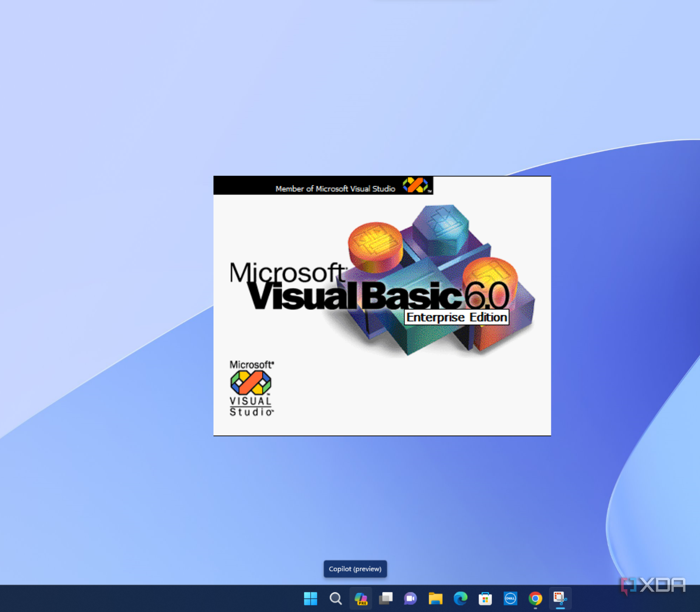This screenshot has height=612, width=700.
Task: Open the Windows Start menu
Action: [311, 598]
